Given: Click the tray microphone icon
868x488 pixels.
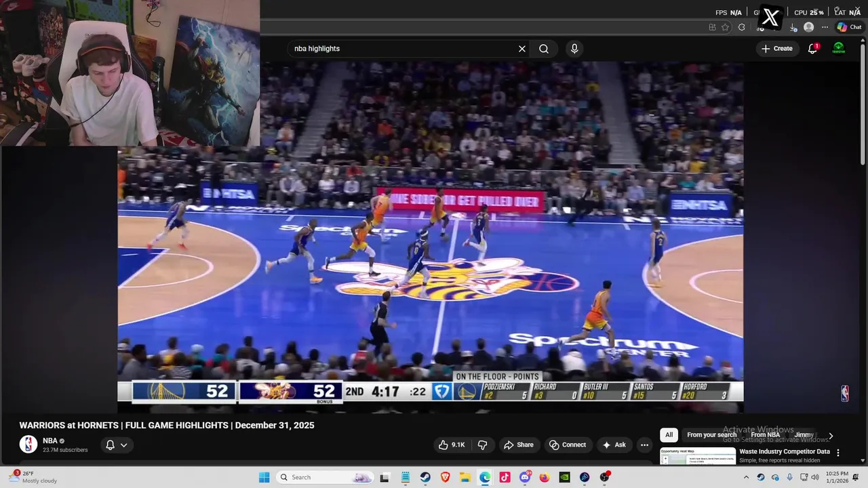Looking at the screenshot, I should (x=789, y=477).
